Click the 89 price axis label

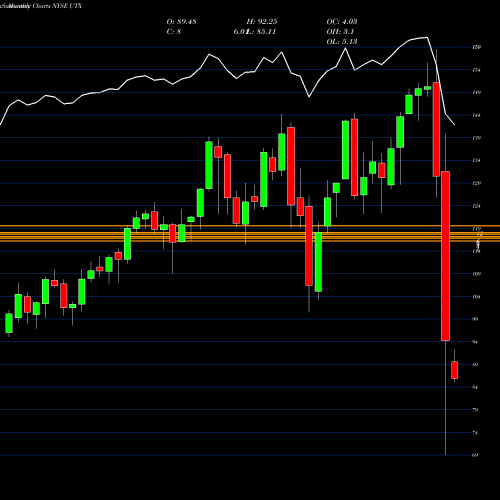[475, 365]
